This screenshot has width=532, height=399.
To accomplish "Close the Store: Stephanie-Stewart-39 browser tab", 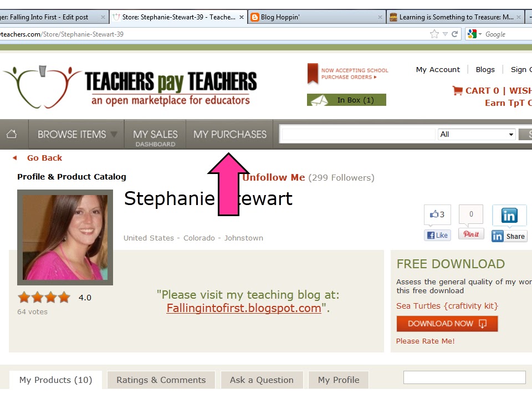I will 241,17.
